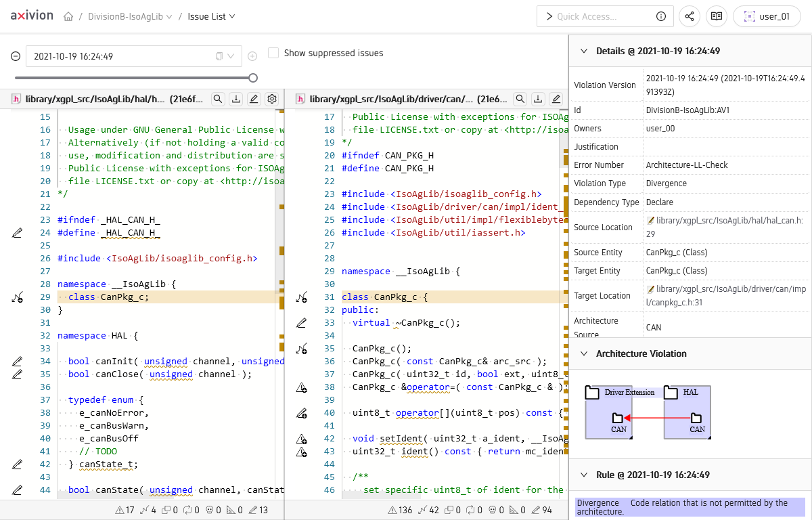Viewport: 812px width, 520px height.
Task: Click the Quick Access search field
Action: point(604,17)
